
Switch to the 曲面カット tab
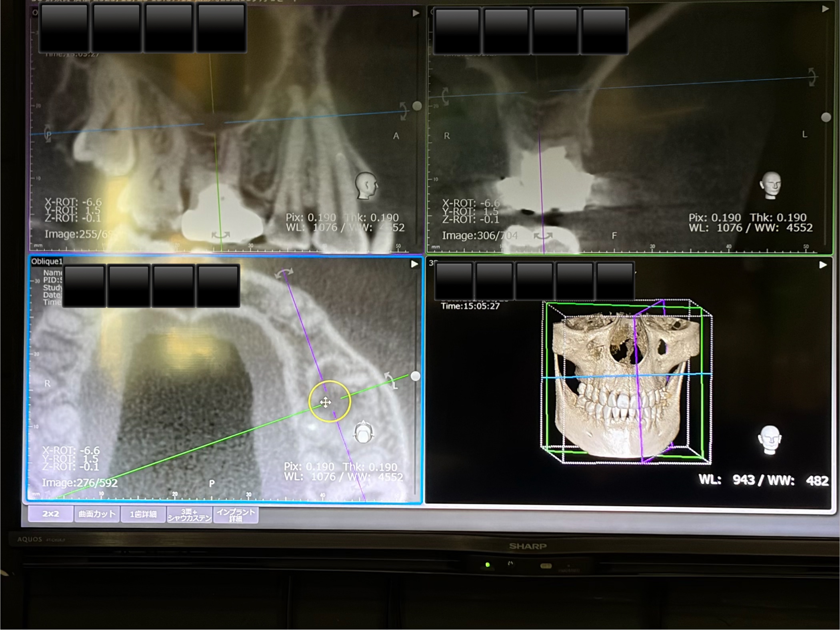97,514
